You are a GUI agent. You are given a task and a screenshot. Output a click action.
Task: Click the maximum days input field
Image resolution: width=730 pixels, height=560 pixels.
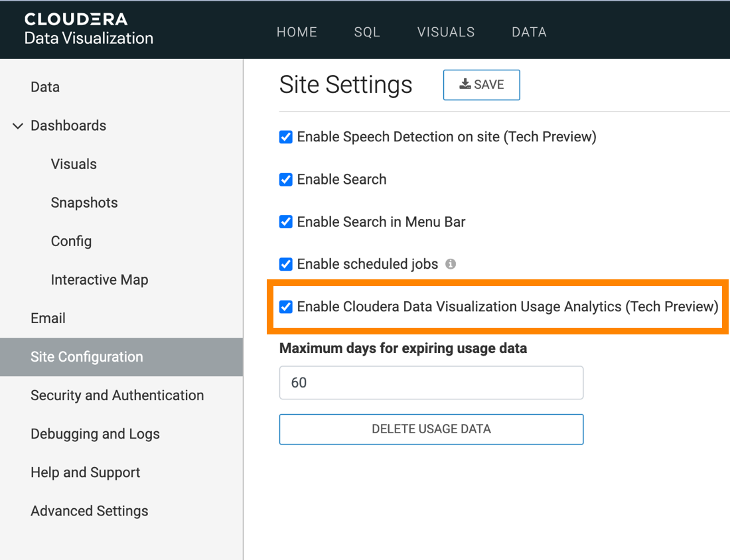pyautogui.click(x=431, y=383)
